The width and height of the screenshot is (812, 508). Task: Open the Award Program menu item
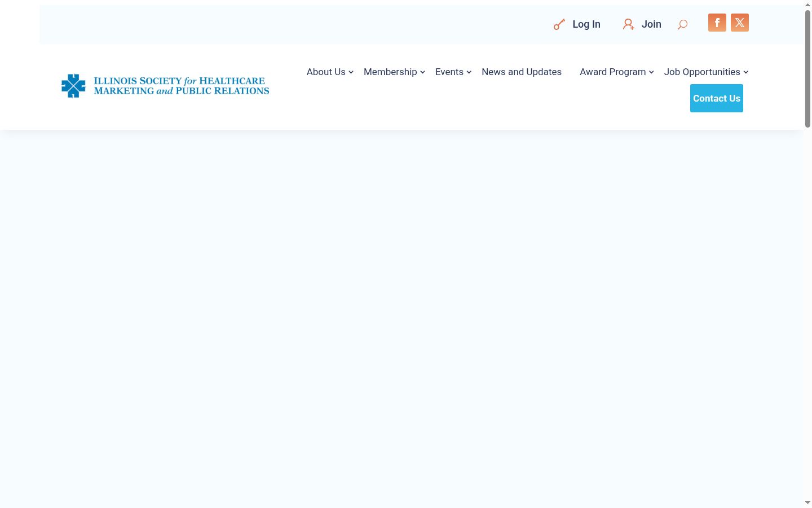(x=613, y=72)
